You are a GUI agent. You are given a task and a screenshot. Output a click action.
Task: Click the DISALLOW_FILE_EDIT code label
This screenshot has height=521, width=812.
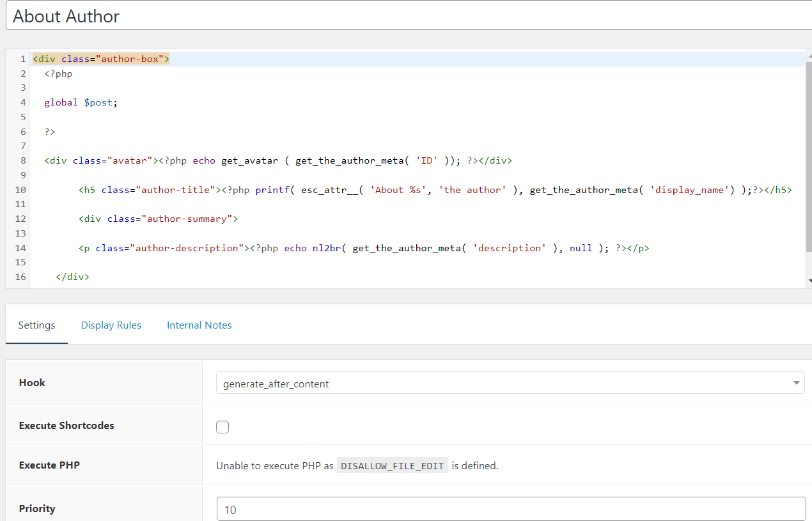click(392, 466)
